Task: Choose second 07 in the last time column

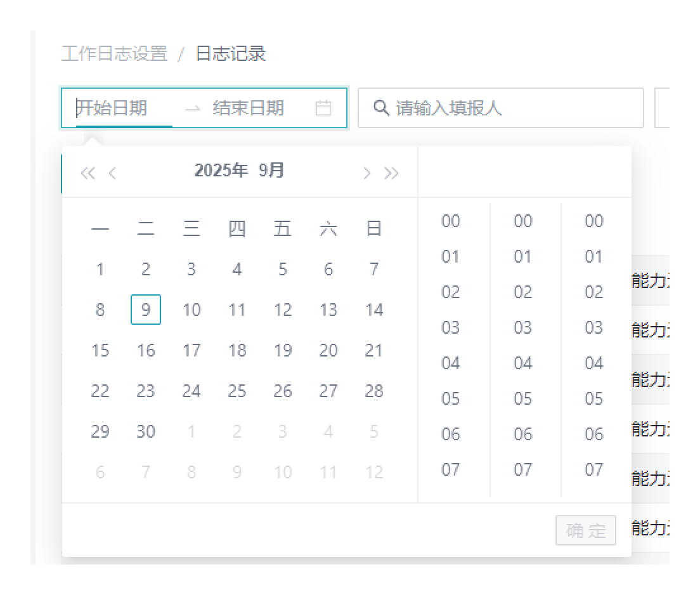Action: point(594,469)
